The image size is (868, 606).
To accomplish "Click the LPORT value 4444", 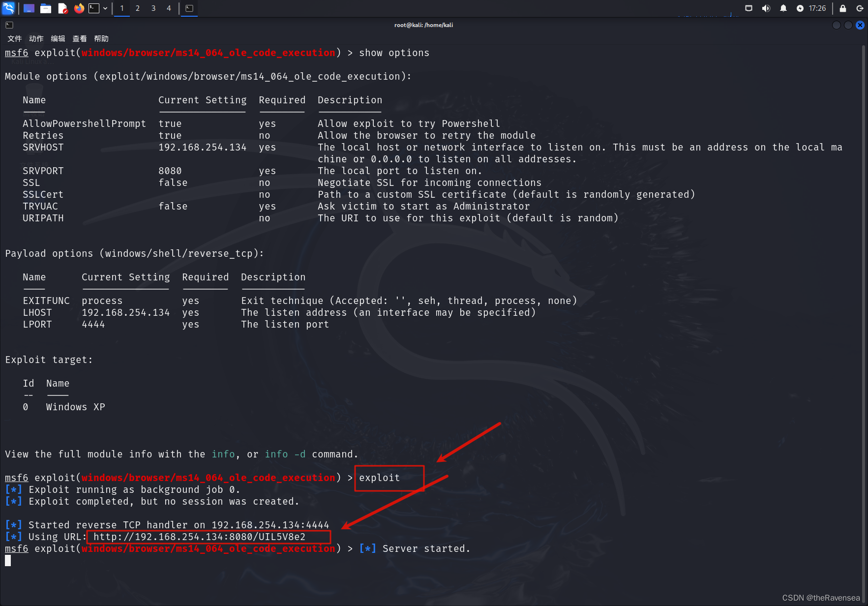I will click(93, 325).
